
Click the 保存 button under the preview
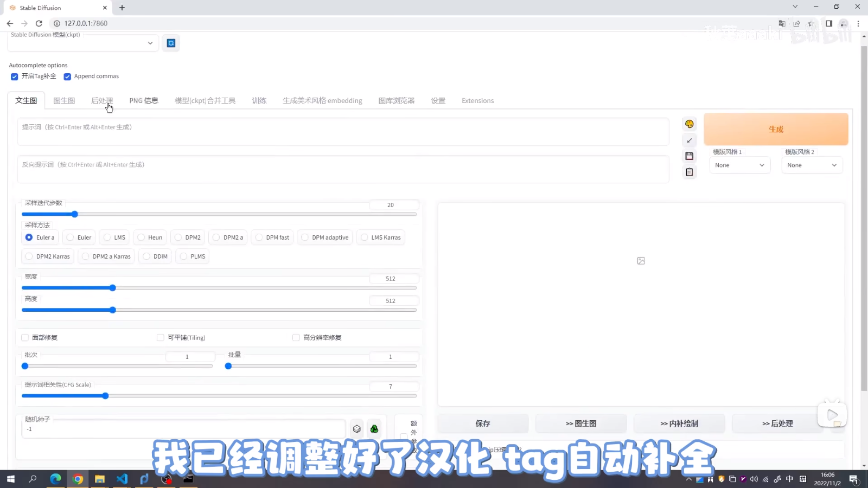point(483,423)
